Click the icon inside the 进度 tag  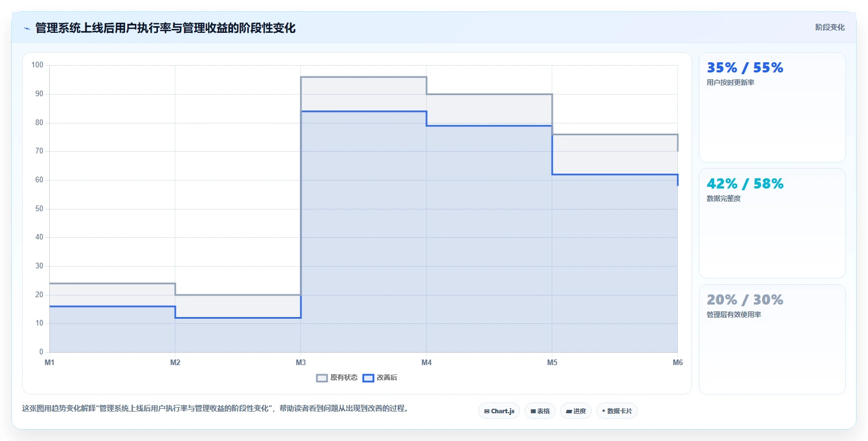click(569, 412)
